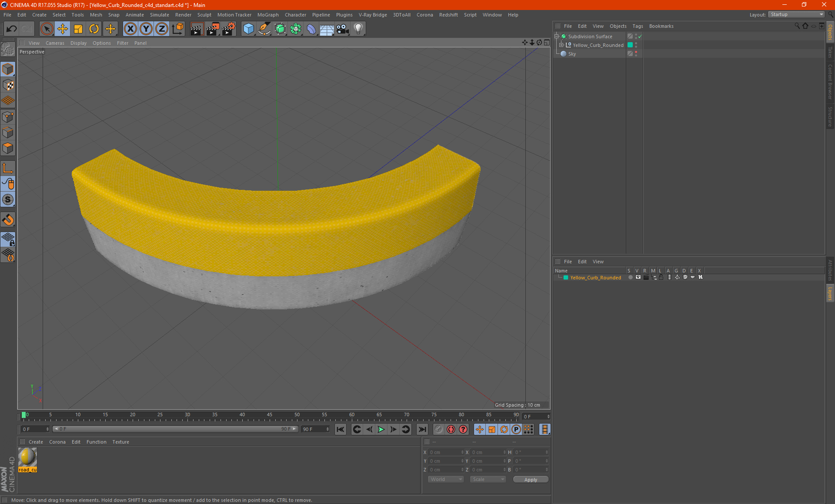
Task: Enable the Axis mode icon
Action: [x=8, y=169]
